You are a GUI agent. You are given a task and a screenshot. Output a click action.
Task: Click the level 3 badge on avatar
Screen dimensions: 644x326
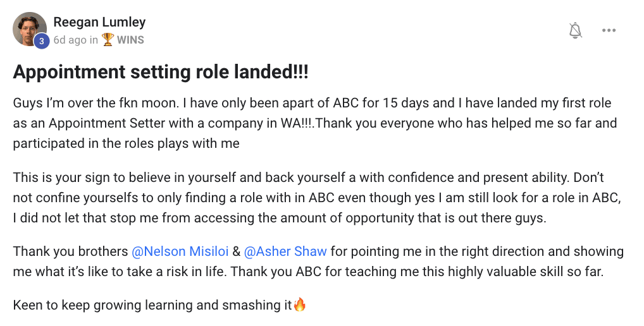42,41
